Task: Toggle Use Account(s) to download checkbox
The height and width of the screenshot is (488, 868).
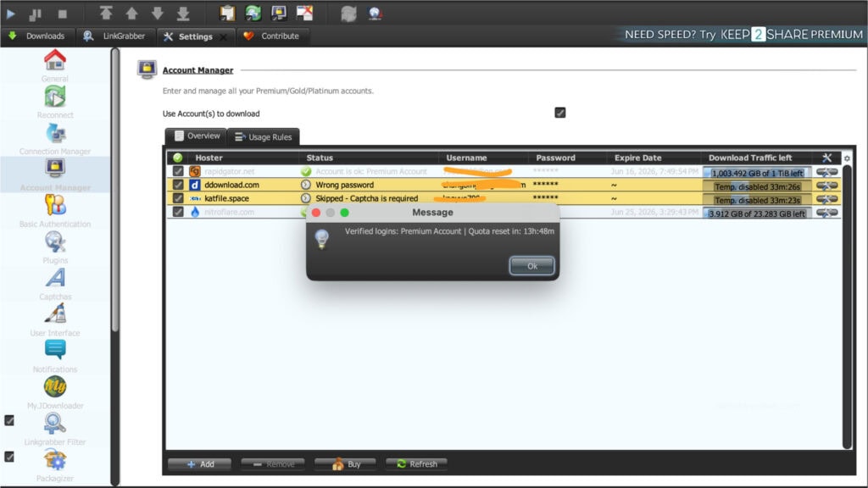Action: (x=560, y=113)
